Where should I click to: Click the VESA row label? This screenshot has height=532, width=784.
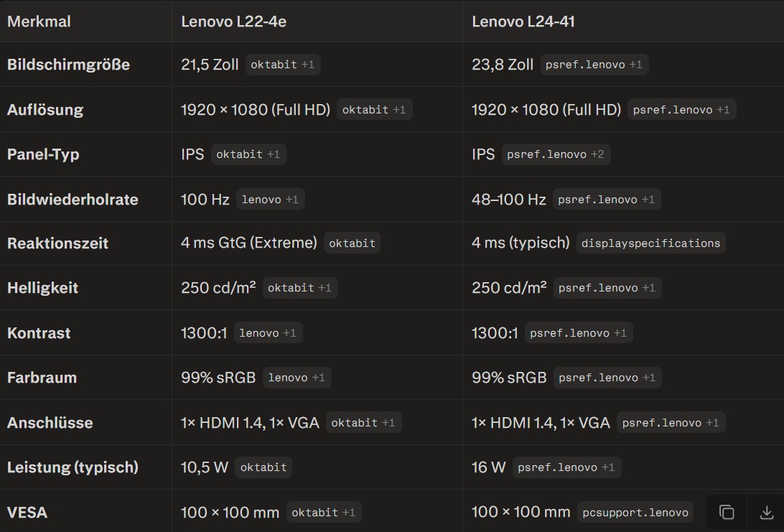(27, 512)
